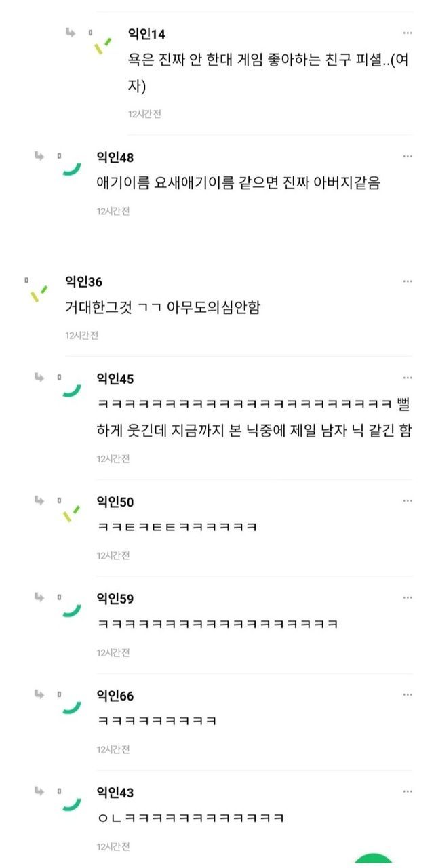Open more options for 익인48's comment
Image resolution: width=434 pixels, height=868 pixels.
[x=407, y=157]
